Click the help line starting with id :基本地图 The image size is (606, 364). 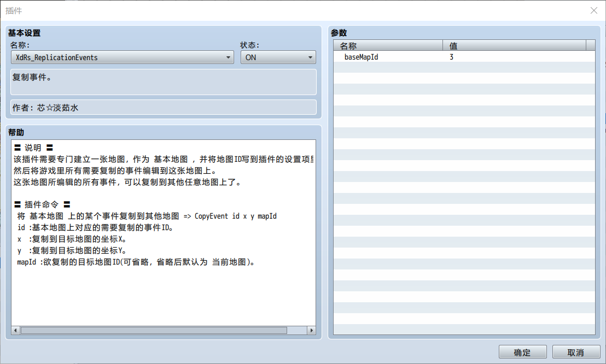click(96, 227)
